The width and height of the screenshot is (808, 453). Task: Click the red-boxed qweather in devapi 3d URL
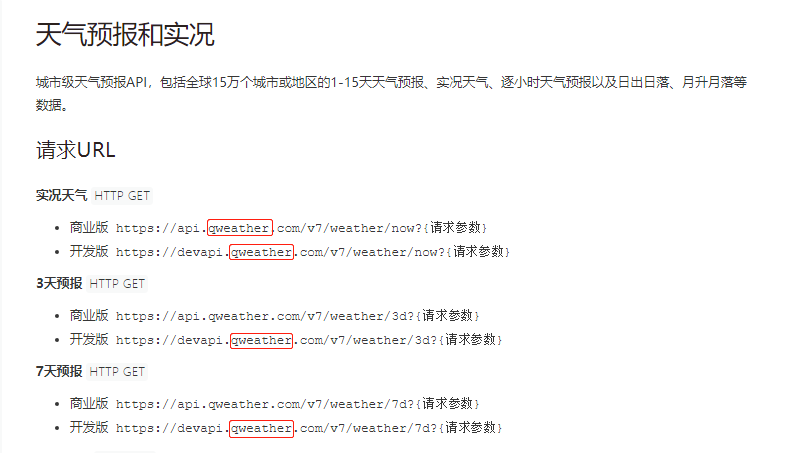tap(261, 341)
